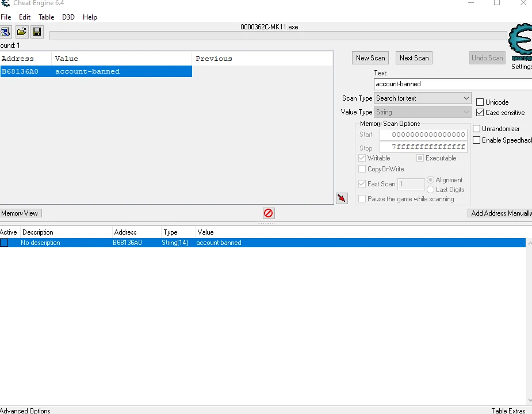The width and height of the screenshot is (532, 414).
Task: Click the Undo Scan button
Action: tap(487, 58)
